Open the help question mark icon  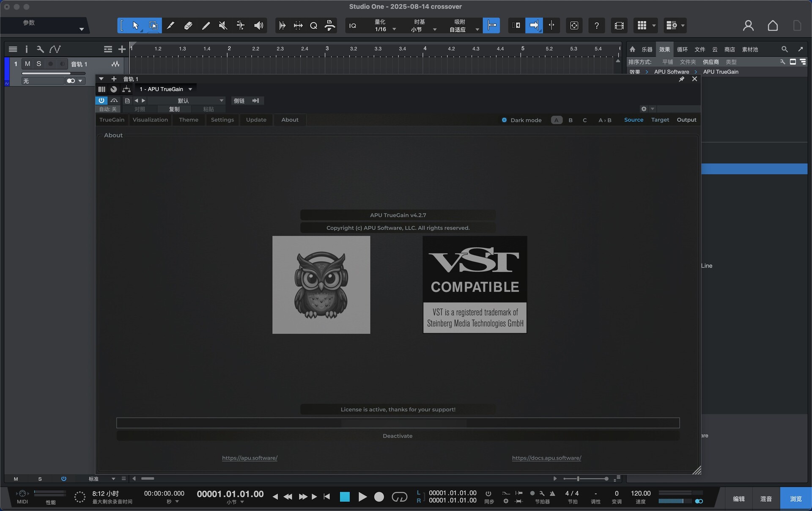coord(596,26)
